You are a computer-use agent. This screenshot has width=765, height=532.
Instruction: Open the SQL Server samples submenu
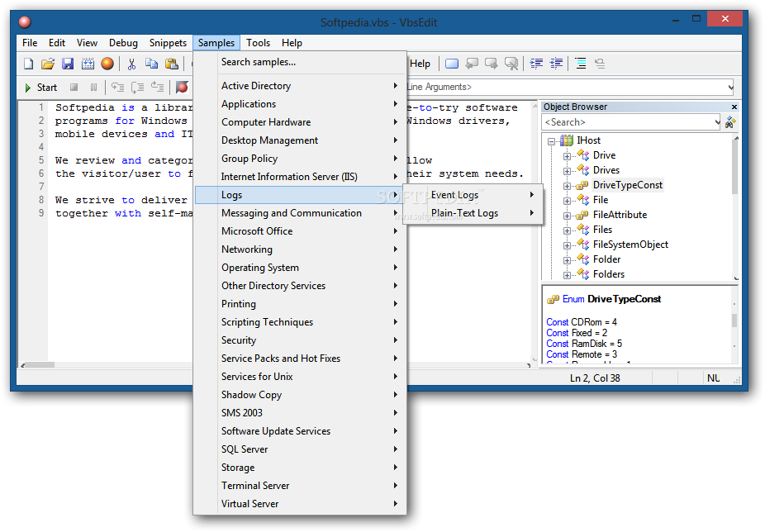click(300, 449)
